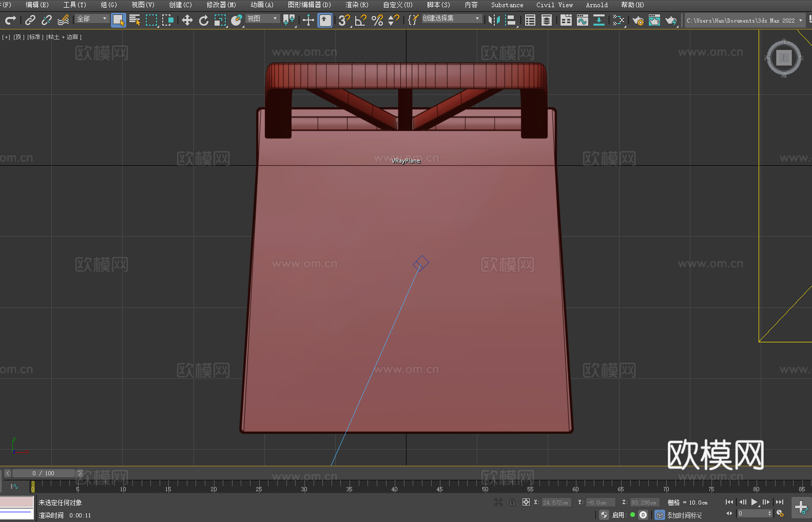Click Render Production teapot icon
This screenshot has height=522, width=812.
(671, 20)
